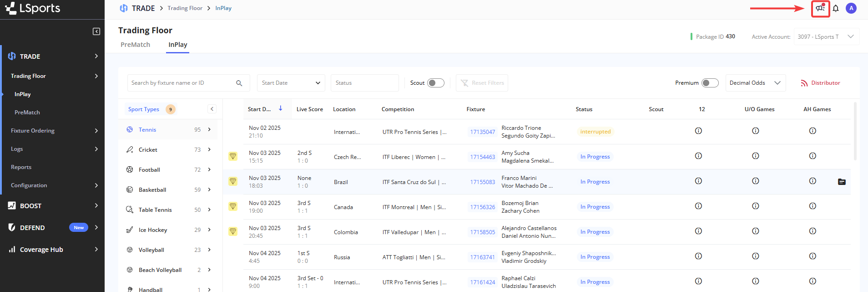Click the Distributor link

pyautogui.click(x=820, y=83)
